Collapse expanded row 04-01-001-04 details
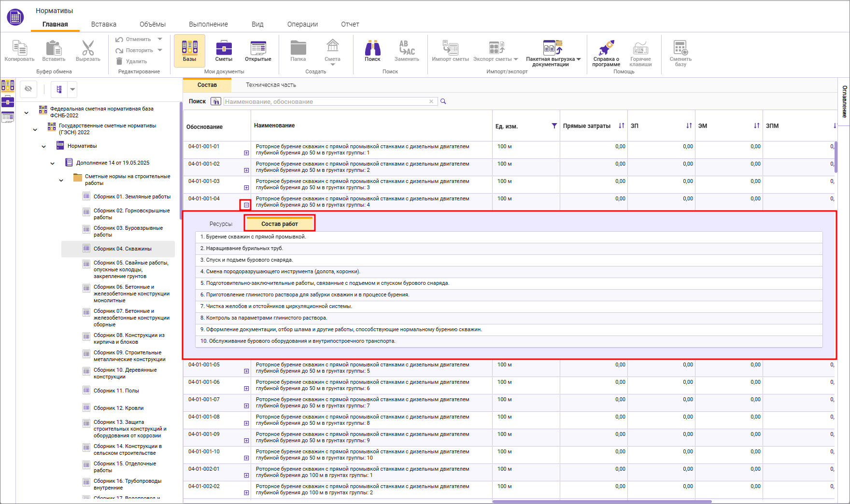 (246, 205)
